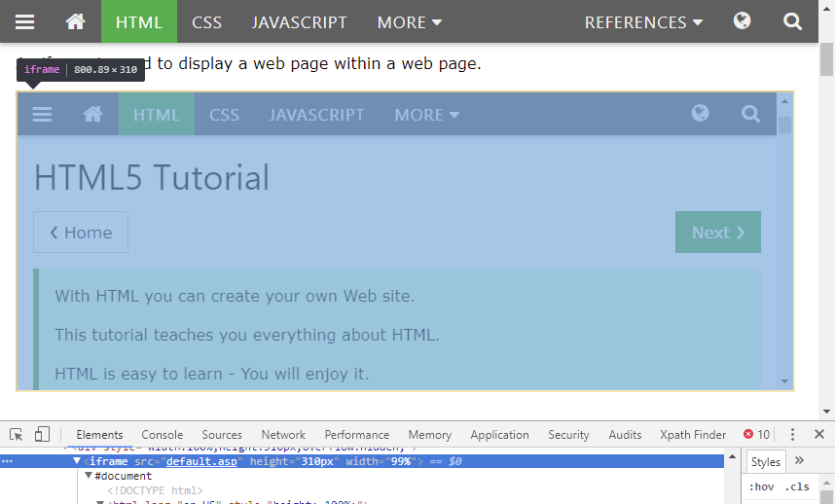Click the red error count indicator
Image resolution: width=835 pixels, height=504 pixels.
(756, 434)
